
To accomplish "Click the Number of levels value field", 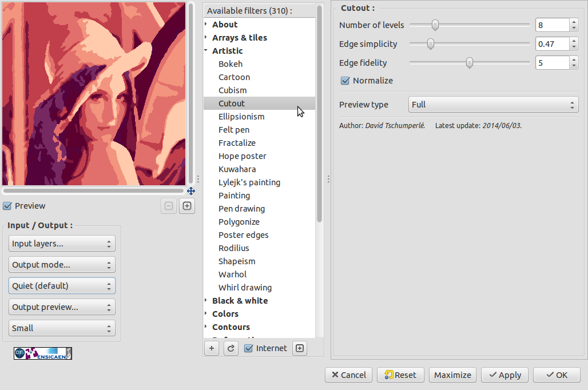I will coord(553,25).
